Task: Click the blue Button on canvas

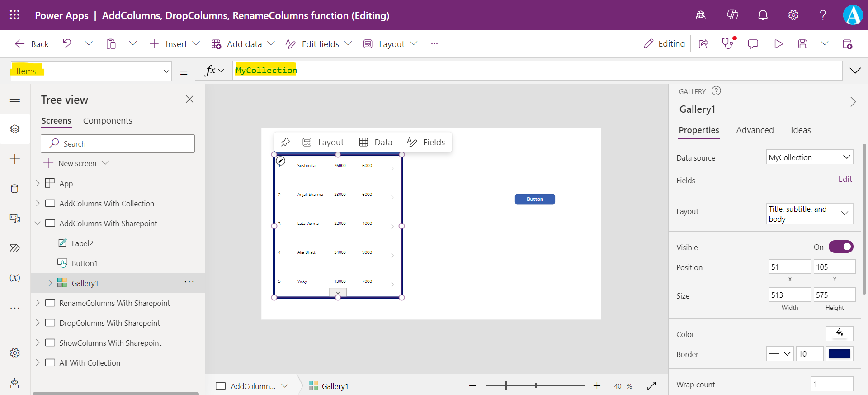Action: [535, 199]
